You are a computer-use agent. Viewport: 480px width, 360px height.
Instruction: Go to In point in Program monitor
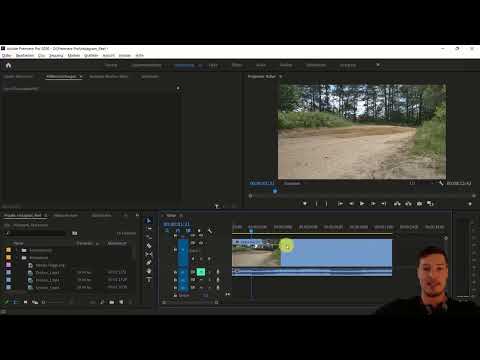tap(340, 203)
